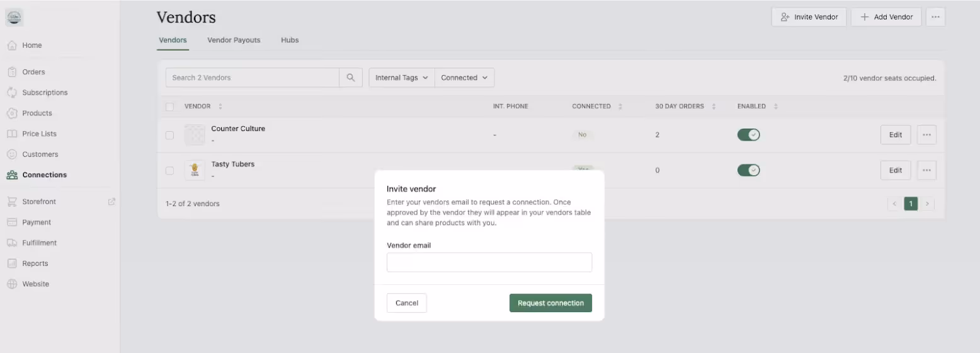Toggle Enabled switch for Tasty Tubers
980x353 pixels.
coord(749,170)
